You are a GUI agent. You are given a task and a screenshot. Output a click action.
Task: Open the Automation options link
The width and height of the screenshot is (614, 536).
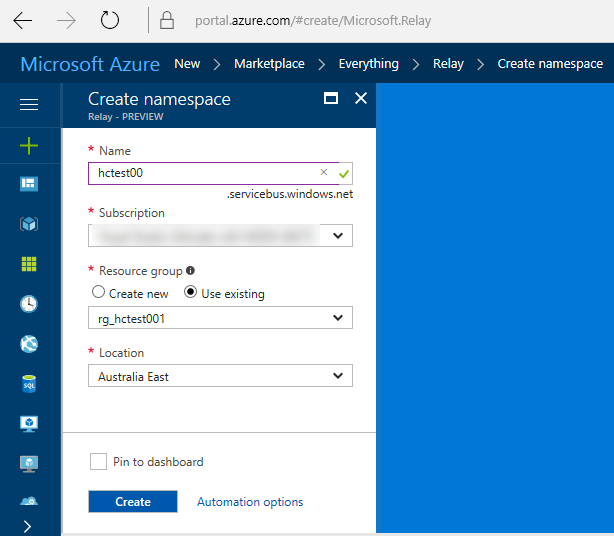pos(250,502)
